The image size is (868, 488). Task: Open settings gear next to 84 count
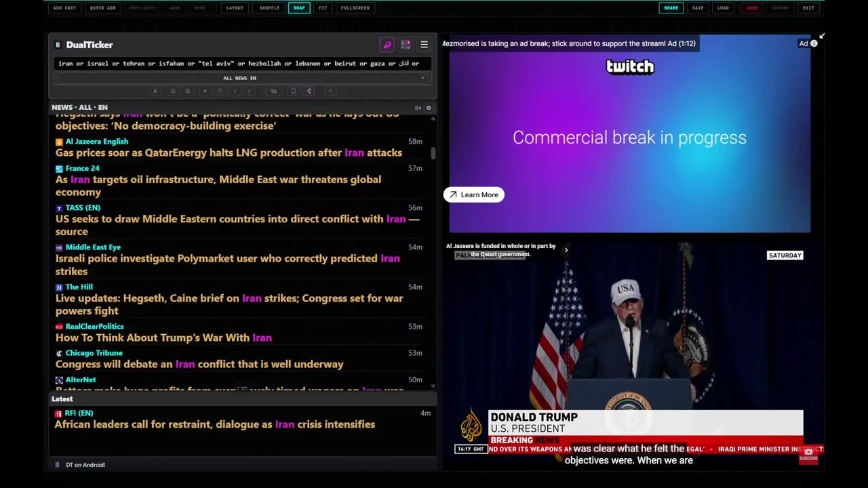click(428, 108)
